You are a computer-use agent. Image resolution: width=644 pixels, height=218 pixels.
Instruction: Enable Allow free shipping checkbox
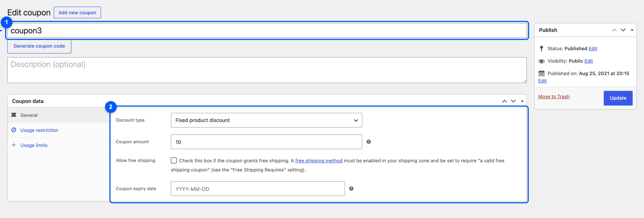[x=174, y=160]
